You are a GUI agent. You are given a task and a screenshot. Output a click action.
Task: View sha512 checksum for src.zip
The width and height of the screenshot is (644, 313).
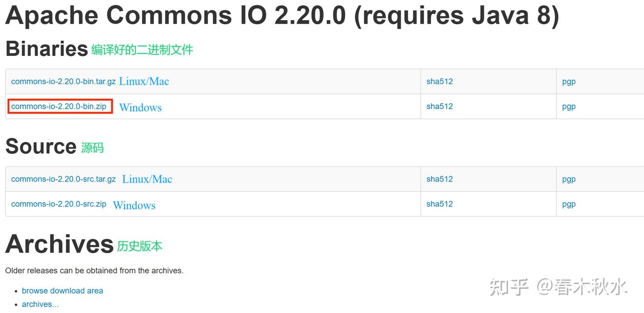[439, 204]
